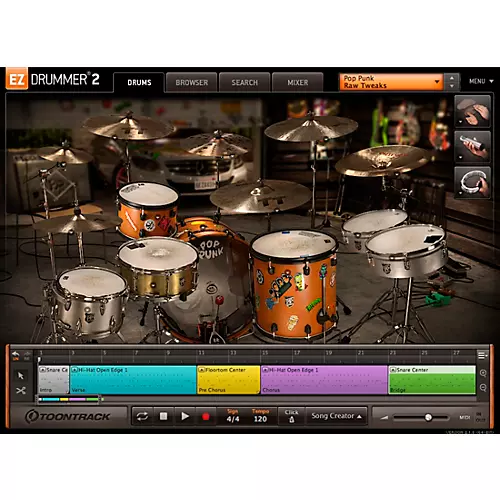Switch to the SEARCH tab

tap(245, 82)
